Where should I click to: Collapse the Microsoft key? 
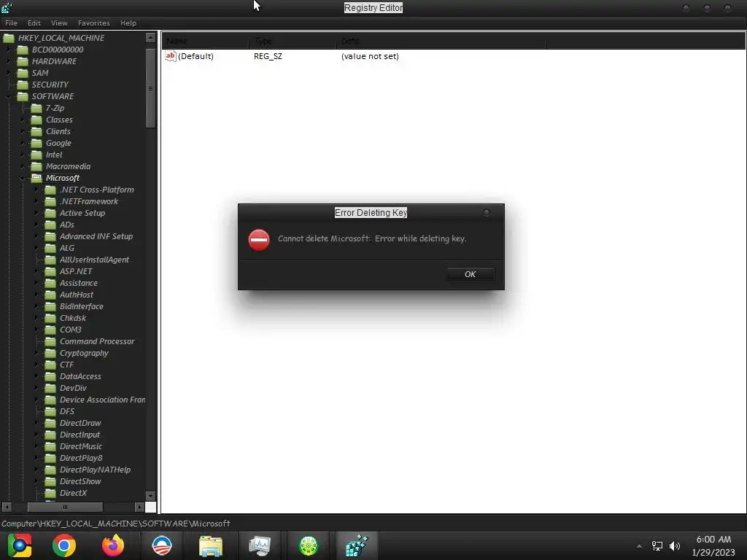point(23,178)
